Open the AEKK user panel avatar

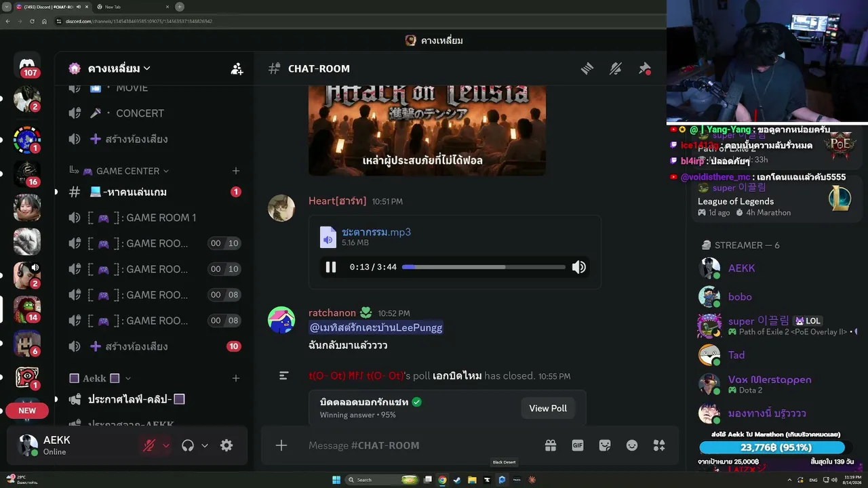click(x=28, y=445)
